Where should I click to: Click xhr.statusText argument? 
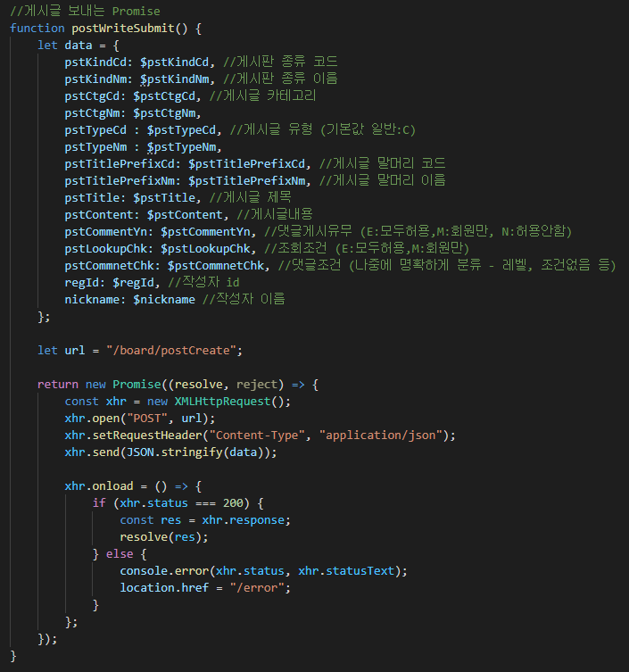click(346, 571)
